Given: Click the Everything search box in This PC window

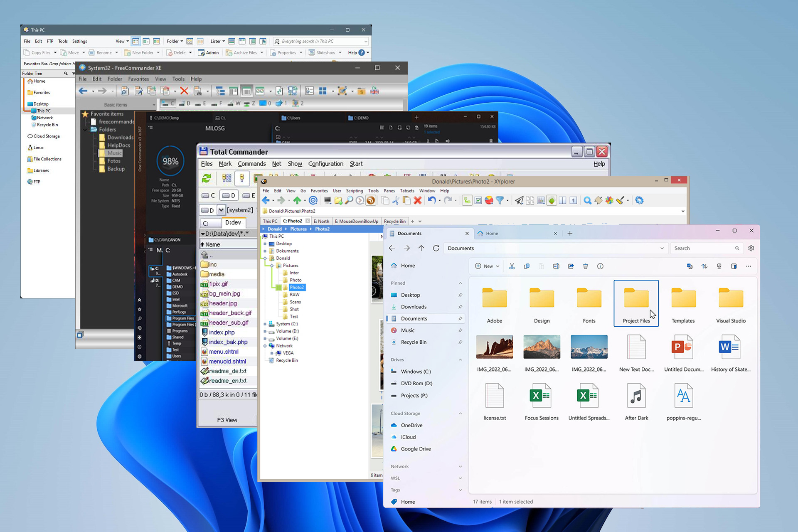Looking at the screenshot, I should pyautogui.click(x=321, y=41).
